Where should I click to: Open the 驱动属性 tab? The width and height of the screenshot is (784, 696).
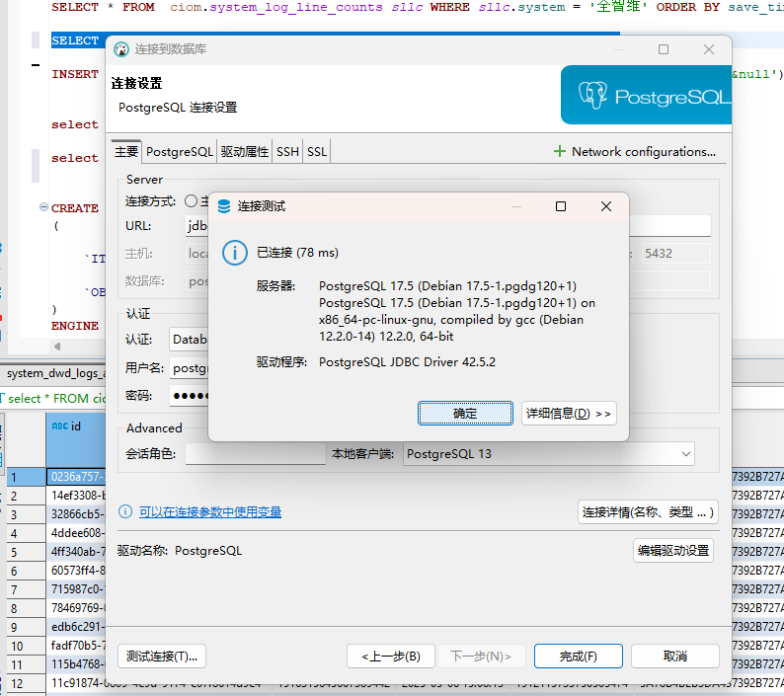tap(245, 151)
